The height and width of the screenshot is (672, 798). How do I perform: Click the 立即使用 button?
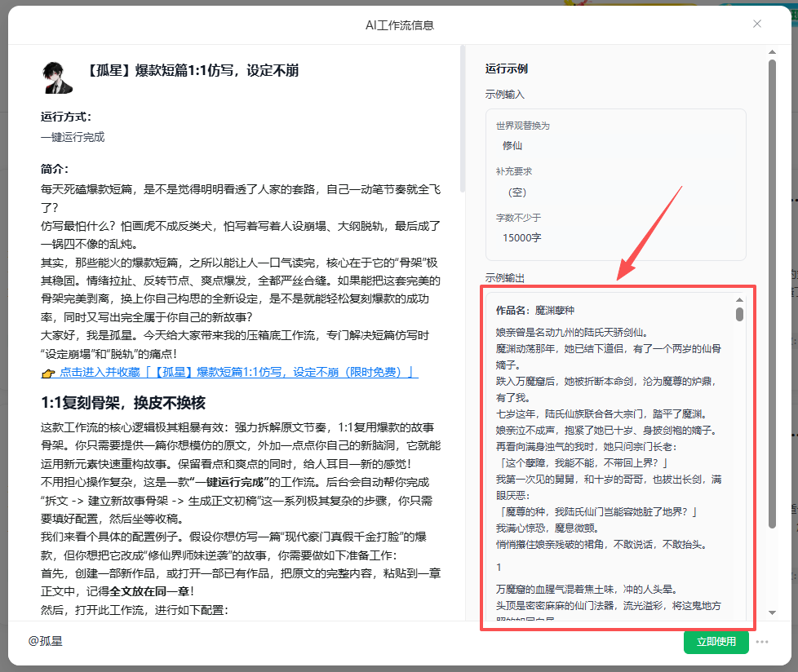(716, 642)
